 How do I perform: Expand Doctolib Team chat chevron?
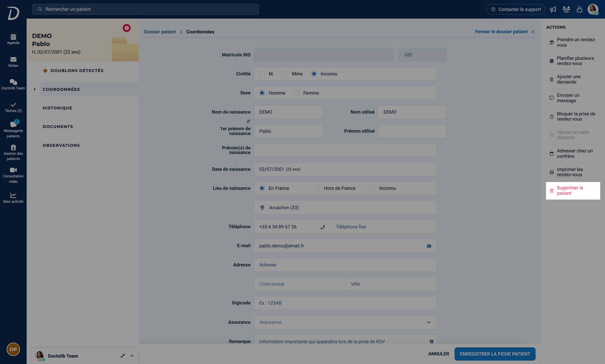point(132,356)
